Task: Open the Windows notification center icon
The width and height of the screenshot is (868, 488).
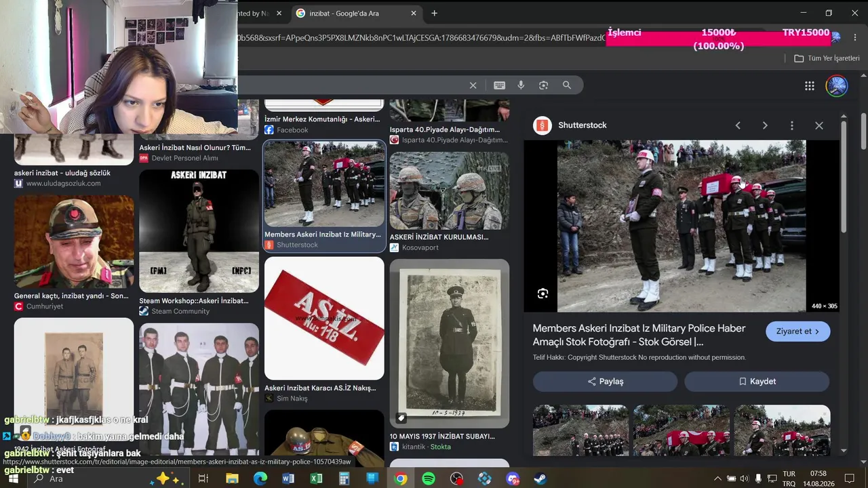Action: coord(849,479)
